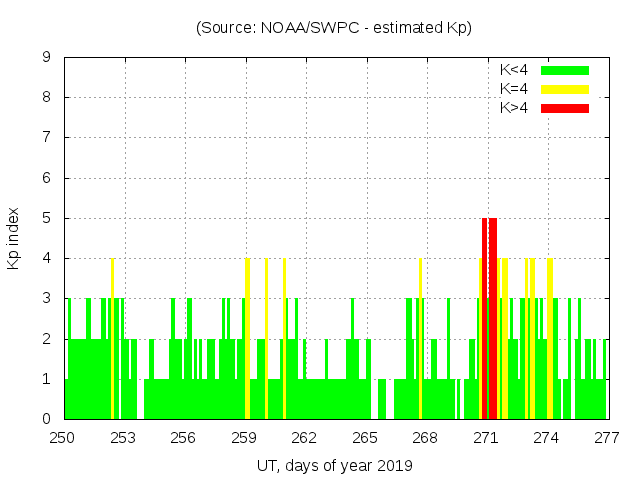Select the 'K<4' legend label text
Image resolution: width=640 pixels, height=480 pixels.
(515, 70)
